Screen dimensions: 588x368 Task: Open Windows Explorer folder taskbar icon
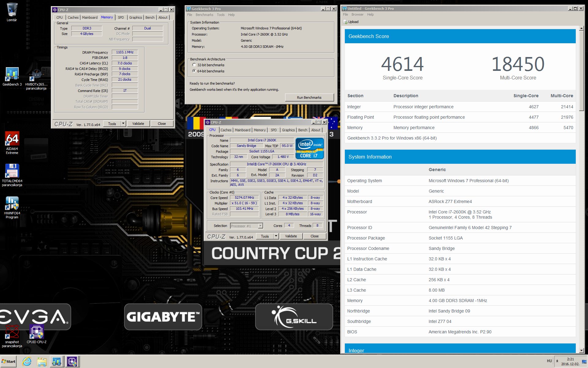tap(42, 362)
